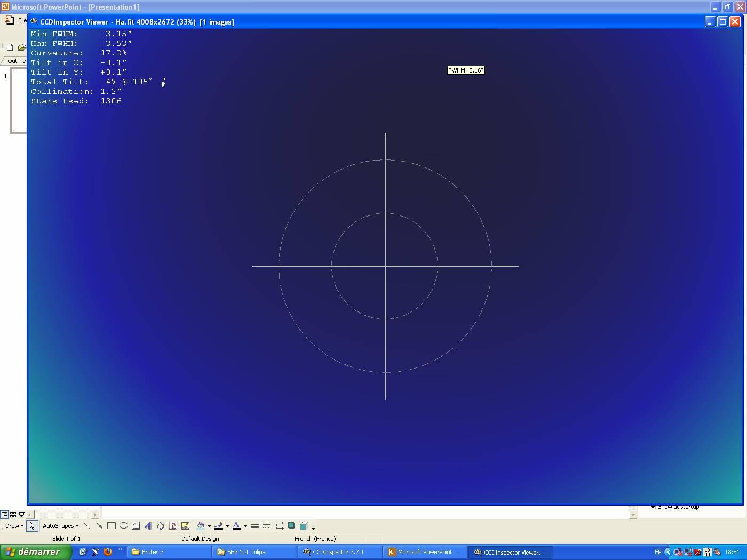Viewport: 747px width, 560px height.
Task: Expand Fill Color dropdown arrow
Action: (209, 526)
